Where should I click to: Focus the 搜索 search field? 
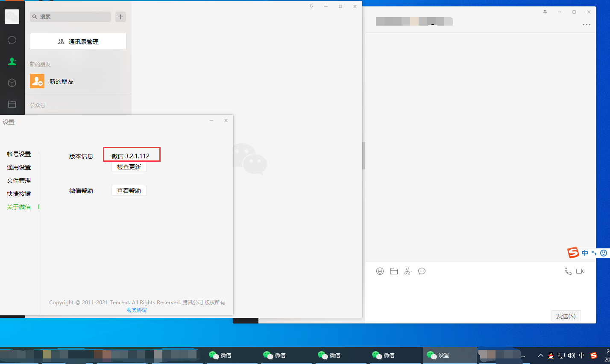coord(70,17)
